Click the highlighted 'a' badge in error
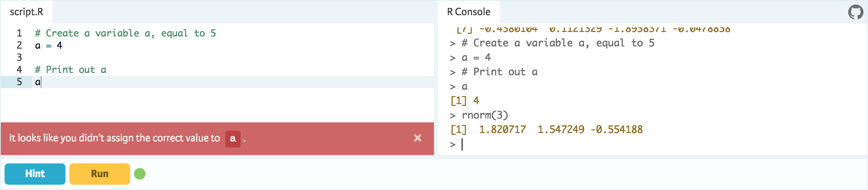The width and height of the screenshot is (868, 190). click(x=233, y=138)
